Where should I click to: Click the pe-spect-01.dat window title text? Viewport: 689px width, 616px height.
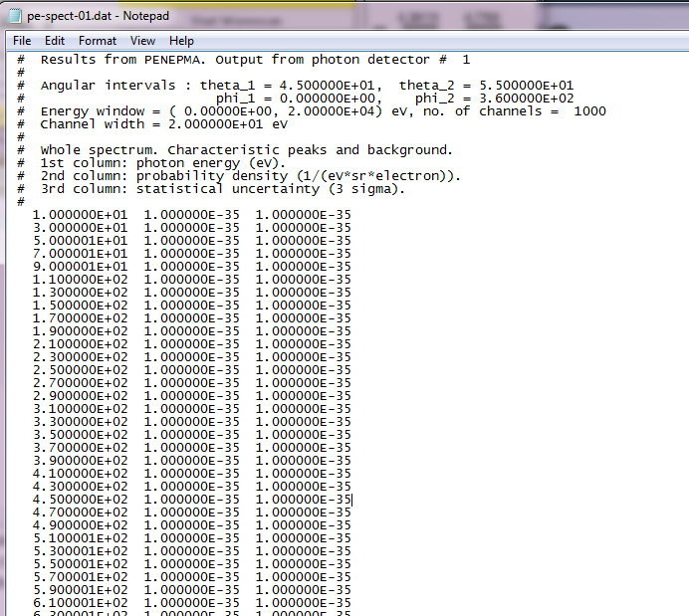tap(99, 16)
